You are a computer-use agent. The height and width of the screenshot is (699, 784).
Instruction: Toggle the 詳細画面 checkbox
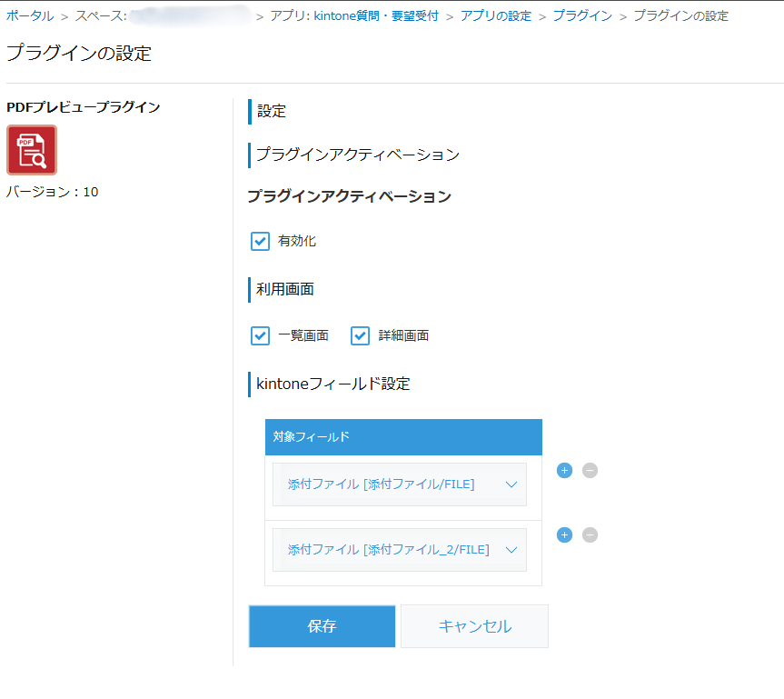point(361,335)
